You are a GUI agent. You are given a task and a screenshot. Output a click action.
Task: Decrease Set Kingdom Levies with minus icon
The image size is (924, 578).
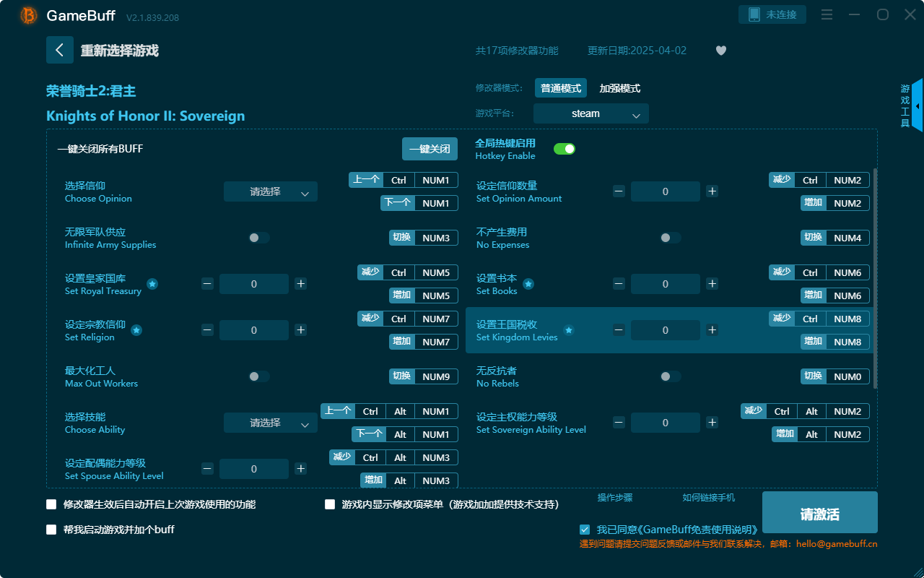(x=619, y=330)
